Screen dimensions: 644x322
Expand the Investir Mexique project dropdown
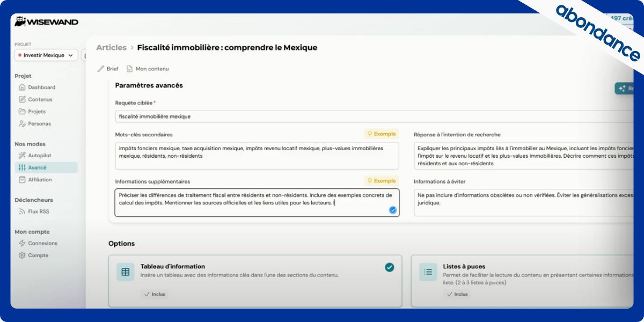coord(46,55)
